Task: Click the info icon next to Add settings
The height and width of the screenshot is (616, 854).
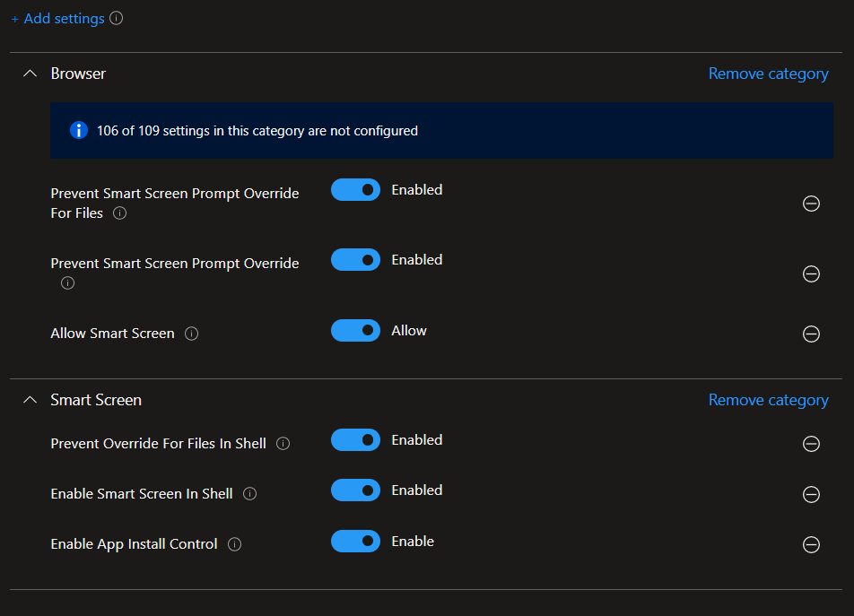Action: pos(116,18)
